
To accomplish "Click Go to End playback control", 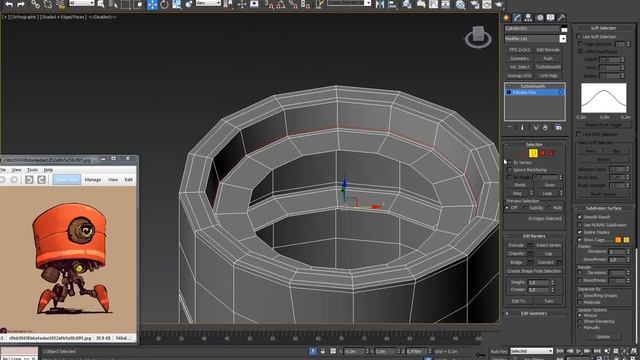I will click(597, 351).
